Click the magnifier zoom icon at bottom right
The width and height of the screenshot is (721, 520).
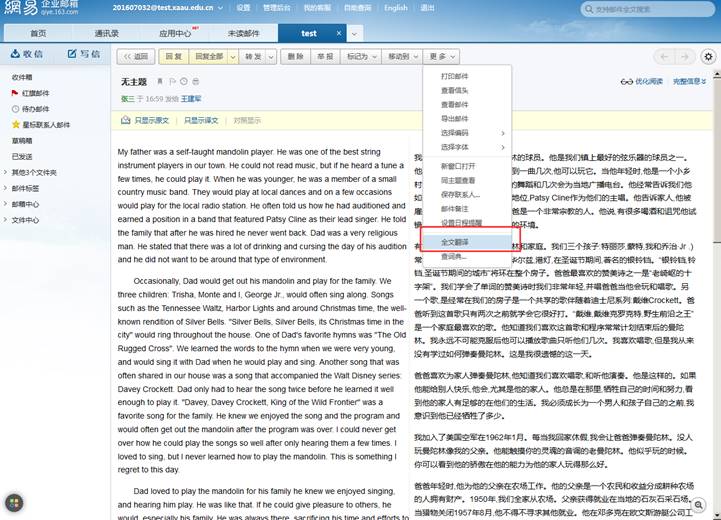698,505
